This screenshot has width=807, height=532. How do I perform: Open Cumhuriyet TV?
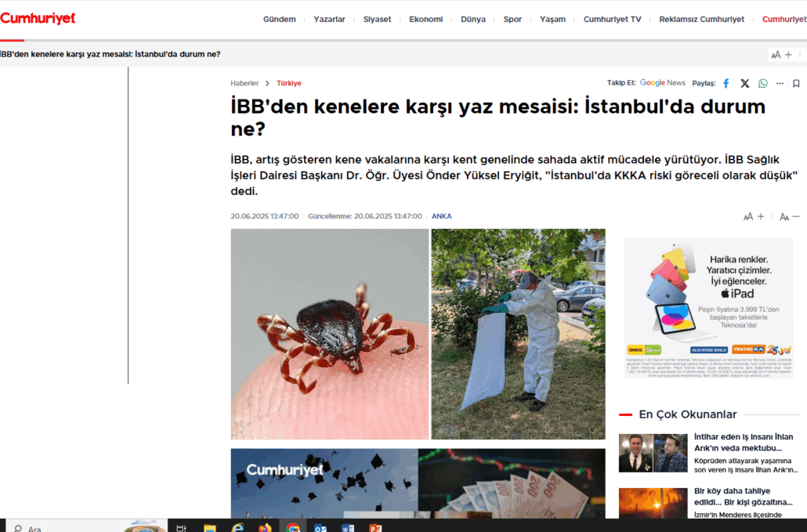point(613,19)
